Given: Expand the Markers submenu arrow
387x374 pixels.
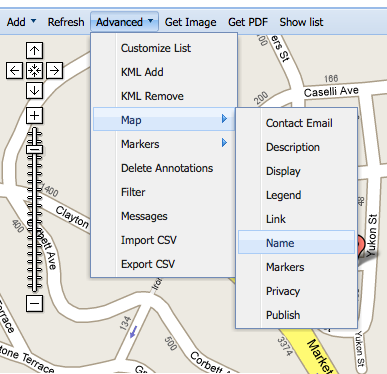Looking at the screenshot, I should click(224, 143).
